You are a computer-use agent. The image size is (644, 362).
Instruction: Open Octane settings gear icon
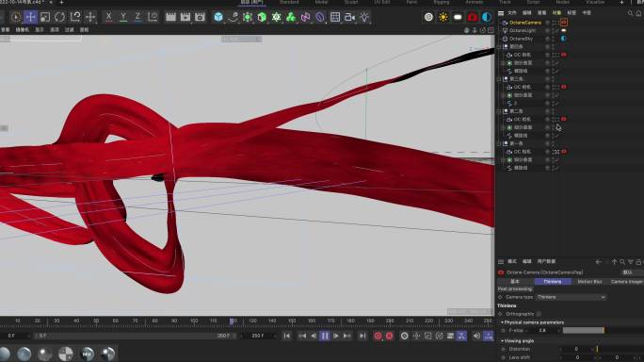(428, 17)
